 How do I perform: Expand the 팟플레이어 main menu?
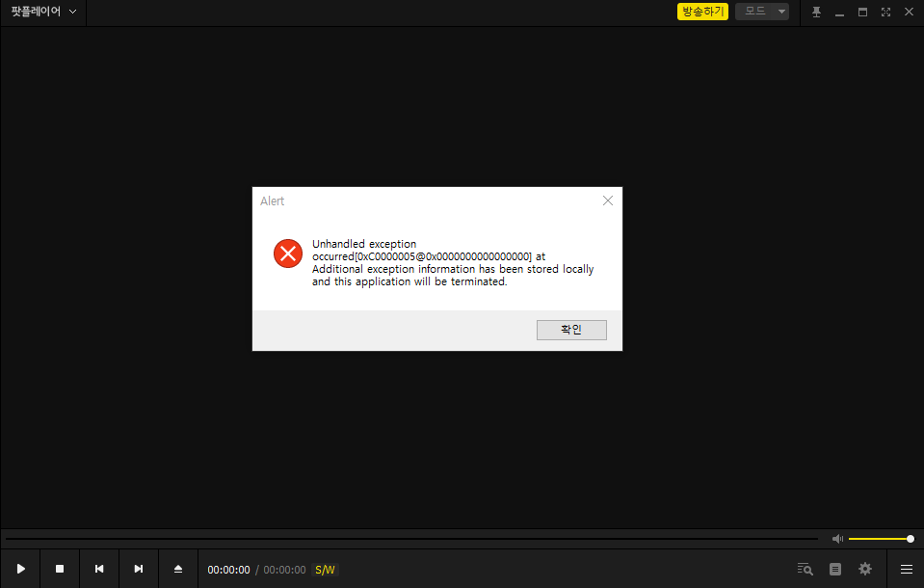pyautogui.click(x=43, y=12)
